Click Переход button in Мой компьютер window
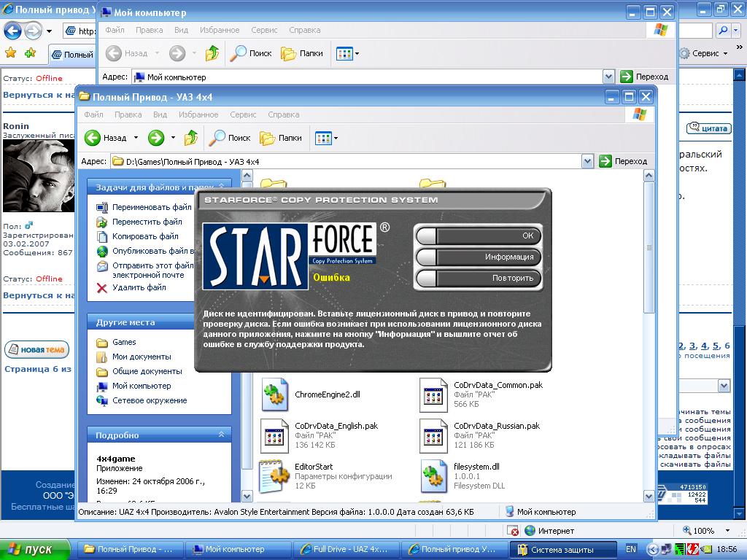The width and height of the screenshot is (747, 560). tap(644, 77)
